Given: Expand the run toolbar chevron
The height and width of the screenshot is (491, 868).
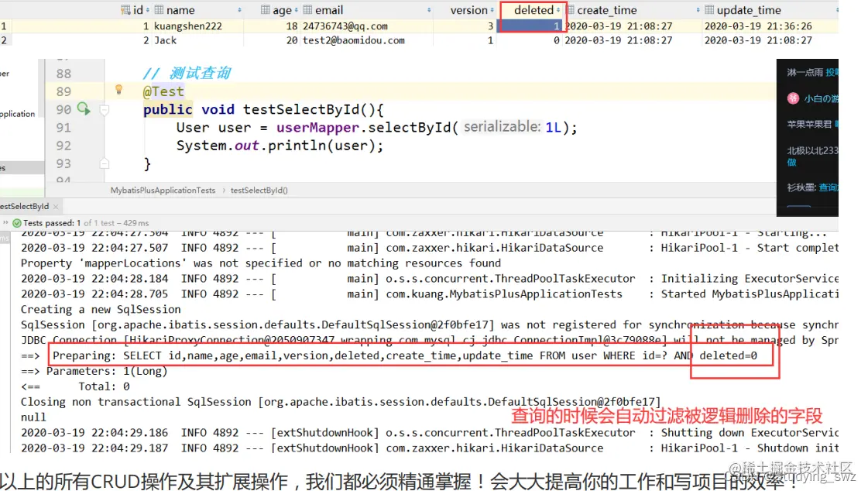Looking at the screenshot, I should [5, 222].
